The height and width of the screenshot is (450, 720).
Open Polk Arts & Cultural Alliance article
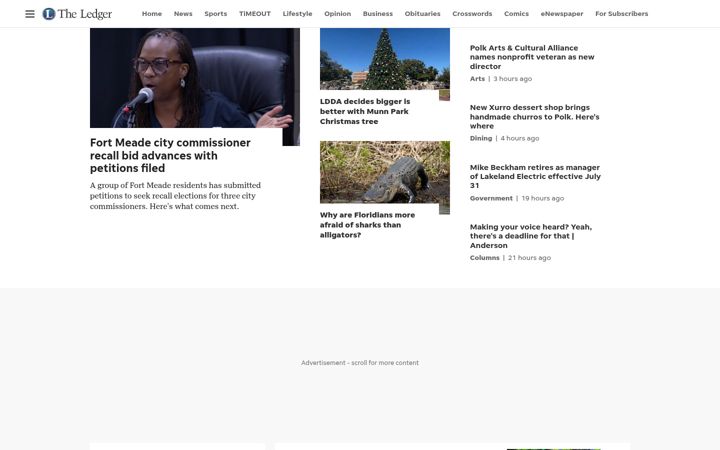(532, 57)
